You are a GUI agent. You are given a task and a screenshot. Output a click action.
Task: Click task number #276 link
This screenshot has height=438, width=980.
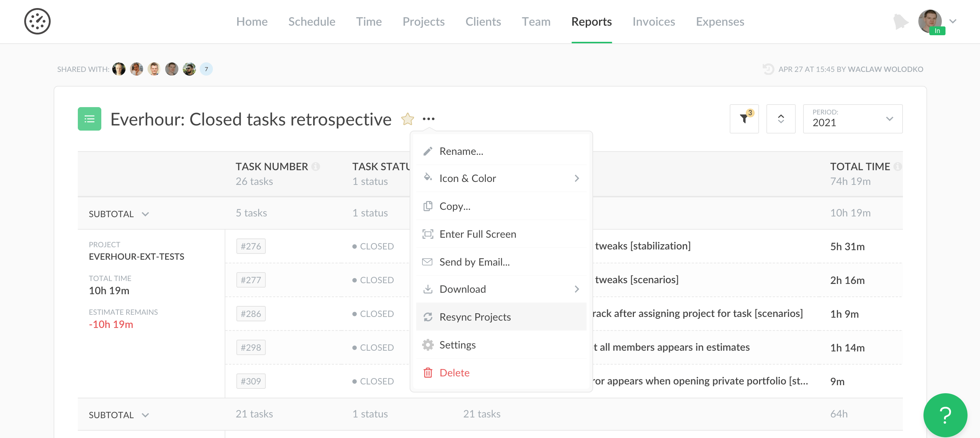coord(251,246)
